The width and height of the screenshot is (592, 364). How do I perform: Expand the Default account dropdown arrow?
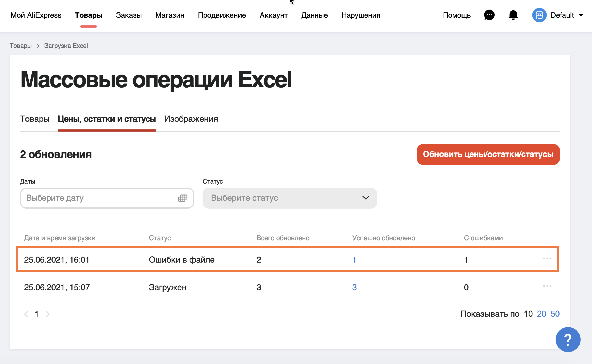581,15
